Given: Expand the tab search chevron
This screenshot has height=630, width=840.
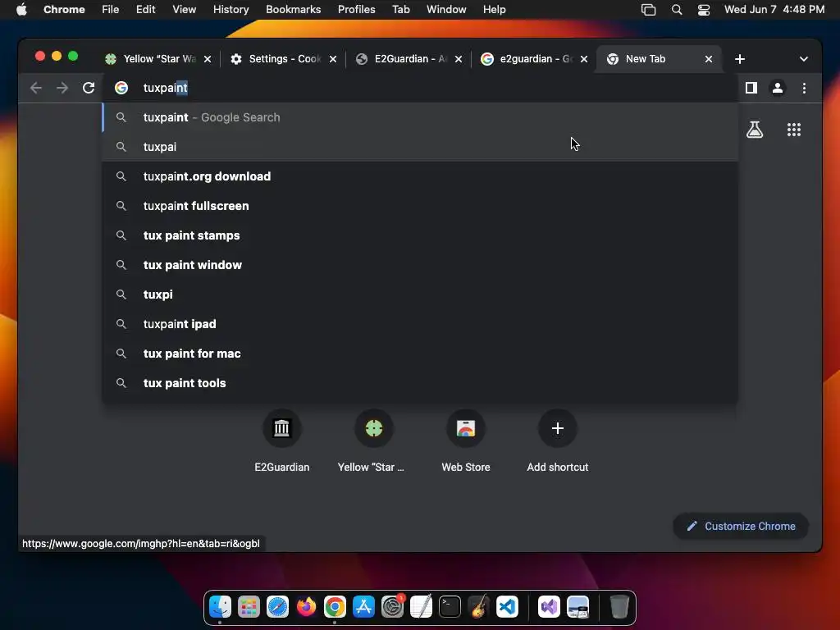Looking at the screenshot, I should pos(803,59).
